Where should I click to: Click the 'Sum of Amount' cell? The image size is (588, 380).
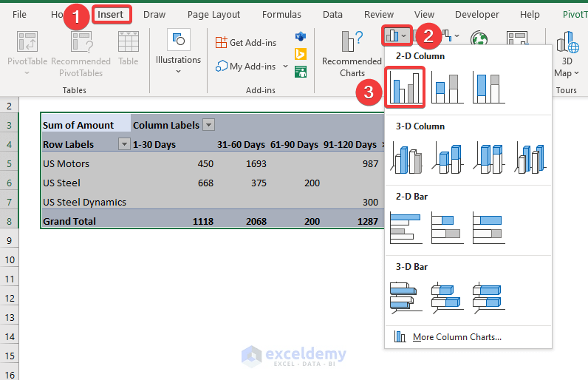(86, 125)
